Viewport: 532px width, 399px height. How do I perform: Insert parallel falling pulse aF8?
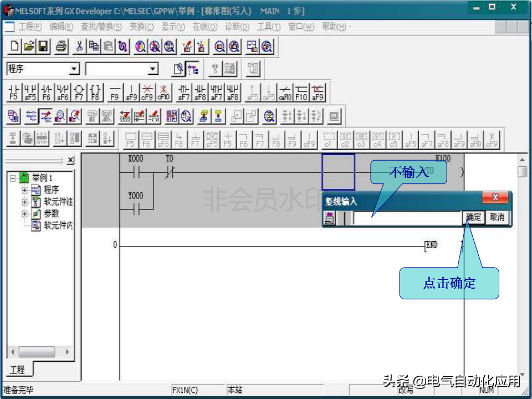coord(232,93)
